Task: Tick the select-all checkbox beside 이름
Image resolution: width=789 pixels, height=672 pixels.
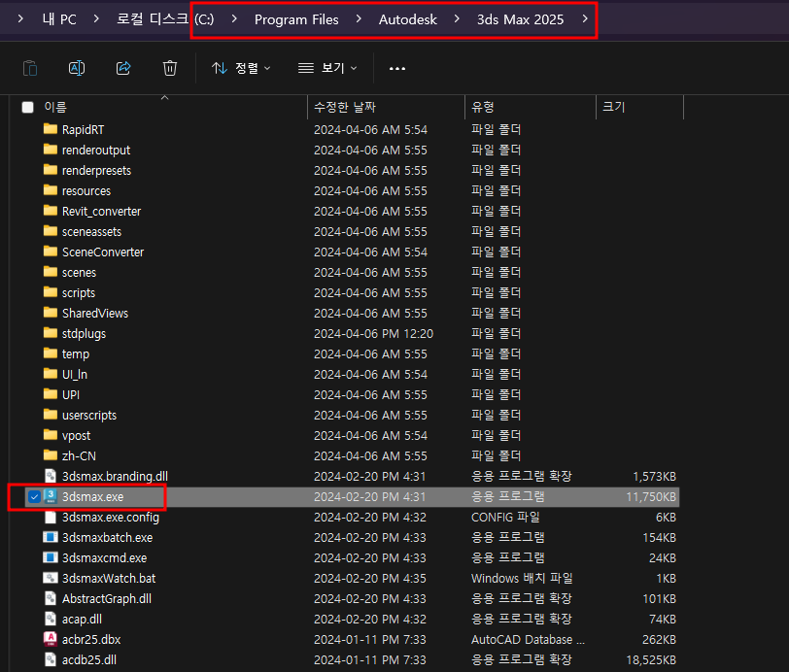Action: [27, 107]
